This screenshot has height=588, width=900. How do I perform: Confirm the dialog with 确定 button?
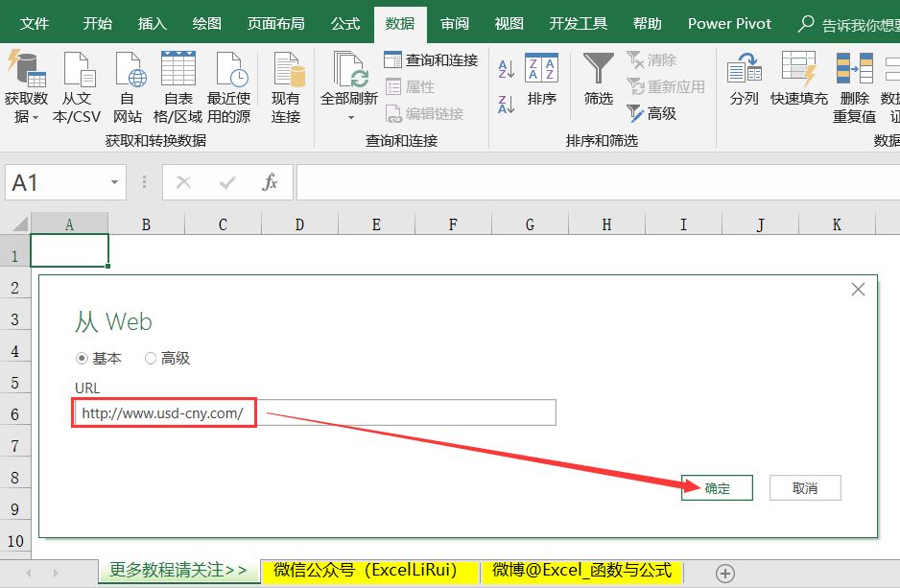[x=717, y=487]
